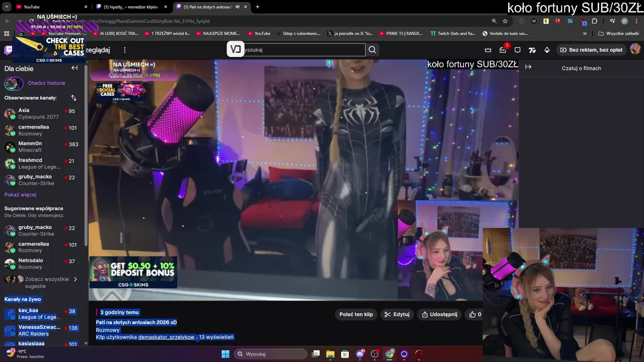Bookmark this page with star icon
This screenshot has height=362, width=644.
pos(505,21)
